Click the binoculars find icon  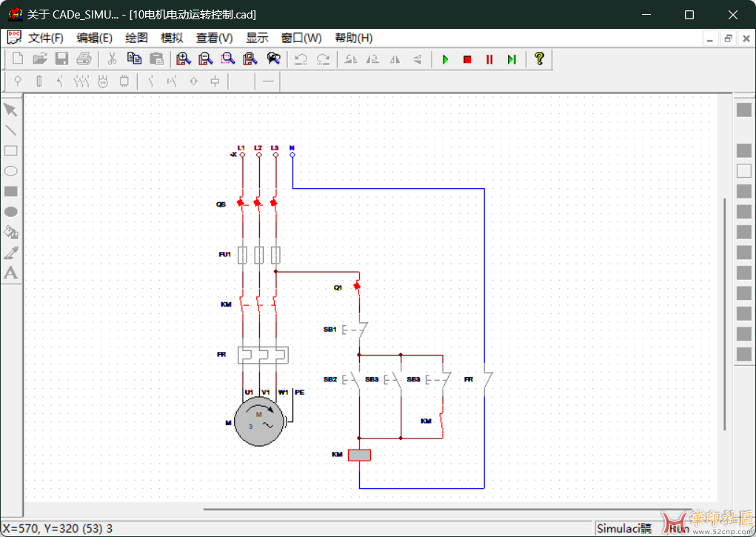point(273,59)
